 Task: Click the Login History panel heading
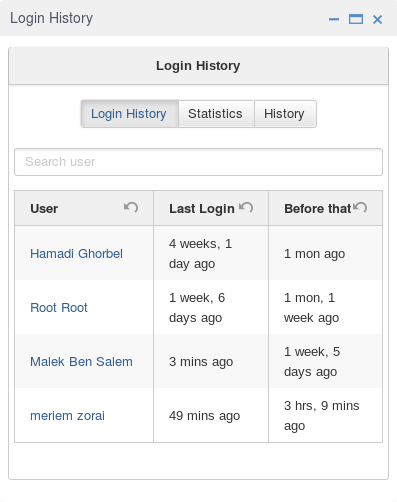click(x=198, y=66)
